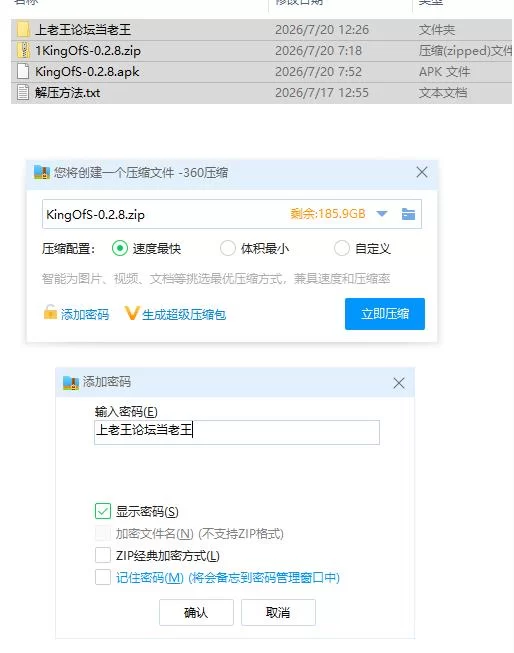Click the 360压缩 logo in the 添加密码 title bar
This screenshot has height=653, width=514.
pyautogui.click(x=70, y=382)
